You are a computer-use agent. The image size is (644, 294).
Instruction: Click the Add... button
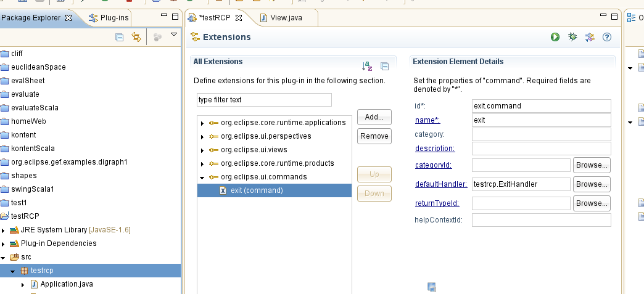click(x=374, y=117)
